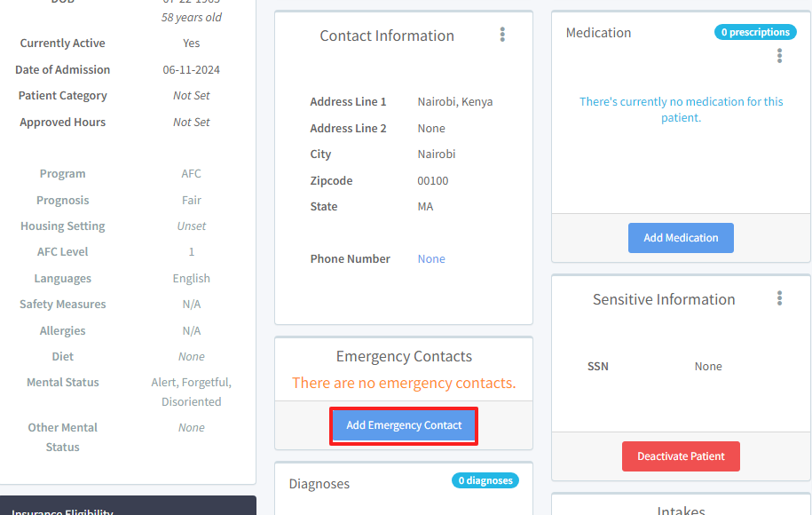This screenshot has height=515, width=812.
Task: Click the red Deactivate Patient button
Action: tap(681, 456)
